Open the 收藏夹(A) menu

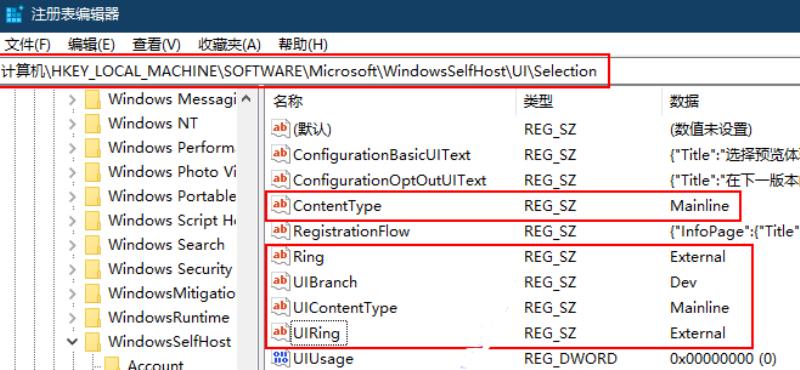click(x=229, y=44)
